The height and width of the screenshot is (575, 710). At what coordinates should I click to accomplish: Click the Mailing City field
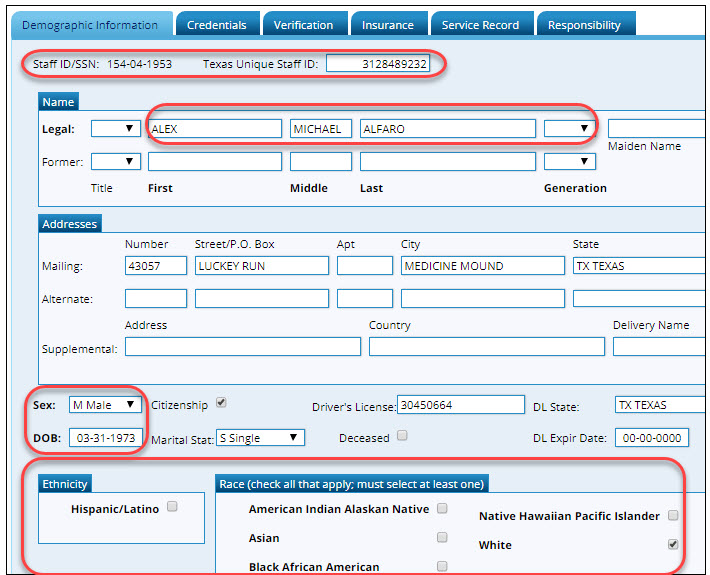[x=482, y=266]
